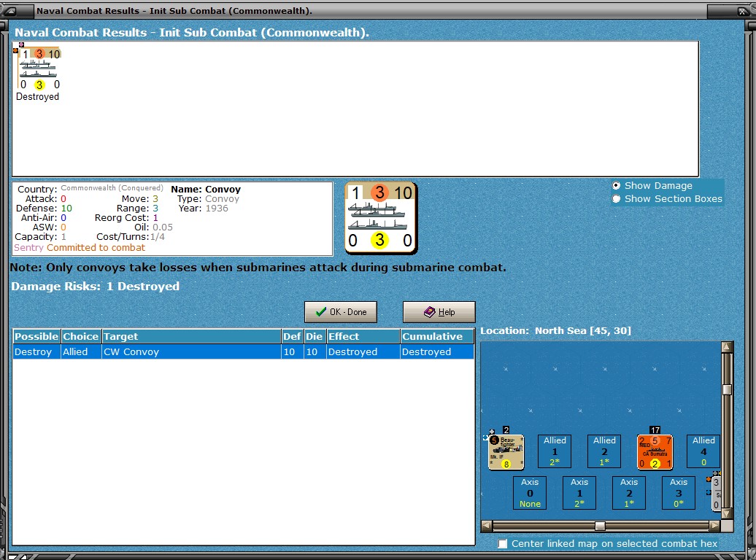Click the Cumulative column header
The image size is (756, 560).
click(437, 336)
